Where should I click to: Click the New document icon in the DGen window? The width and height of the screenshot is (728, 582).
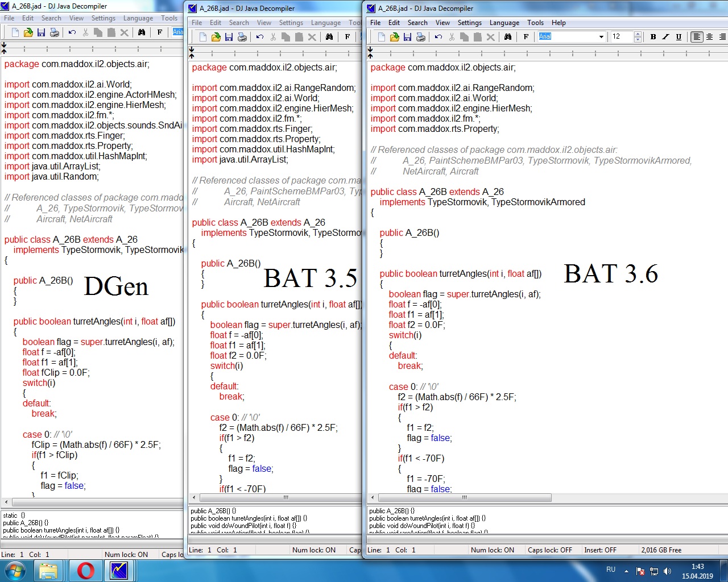[15, 32]
